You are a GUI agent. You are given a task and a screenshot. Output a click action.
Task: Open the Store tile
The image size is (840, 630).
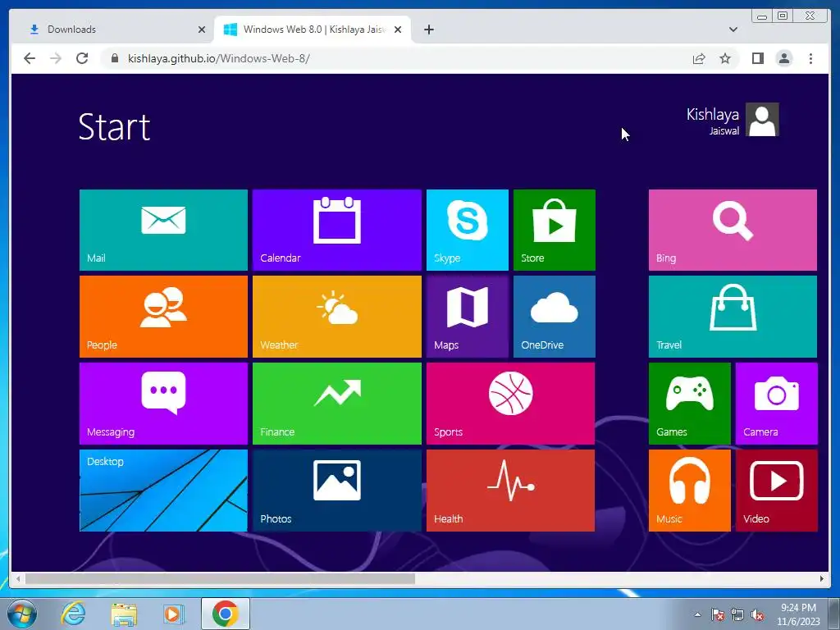click(554, 230)
